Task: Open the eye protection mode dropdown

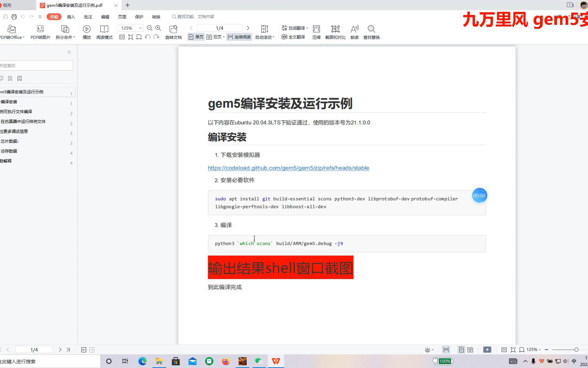Action: 429,350
